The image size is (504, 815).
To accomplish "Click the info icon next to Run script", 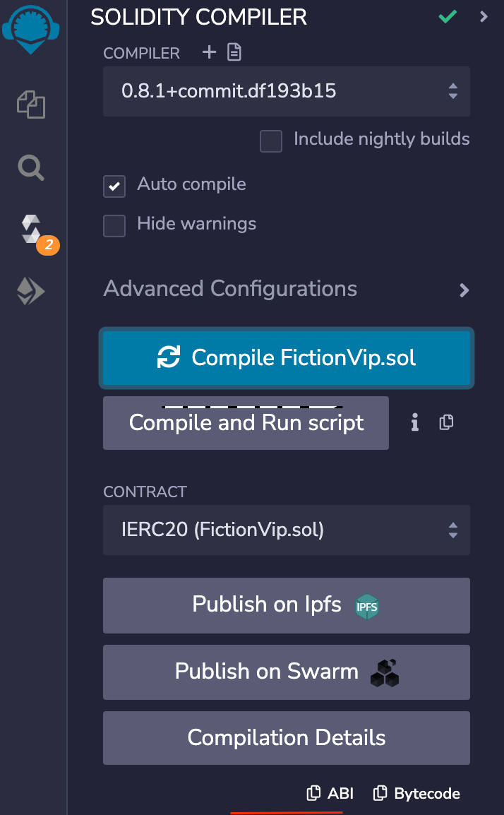I will (x=415, y=422).
